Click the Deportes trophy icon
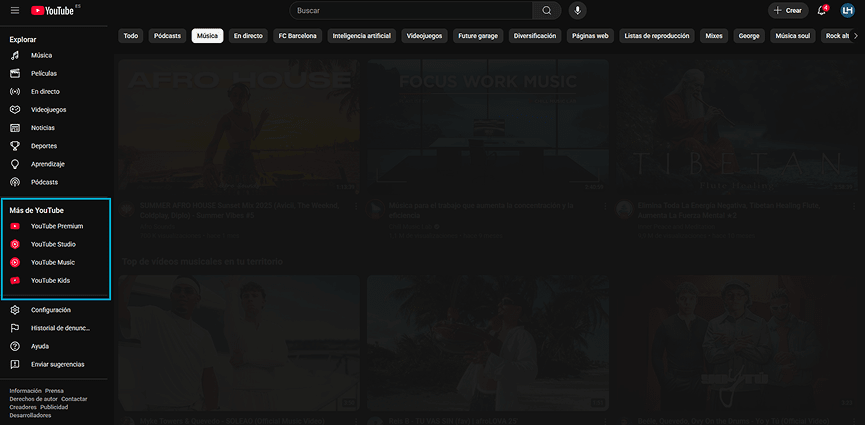Screen dimensions: 865x425 (x=15, y=146)
